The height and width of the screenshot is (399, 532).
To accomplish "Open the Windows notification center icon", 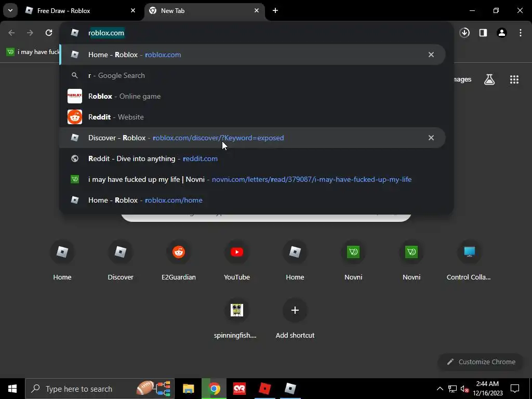I will tap(515, 389).
